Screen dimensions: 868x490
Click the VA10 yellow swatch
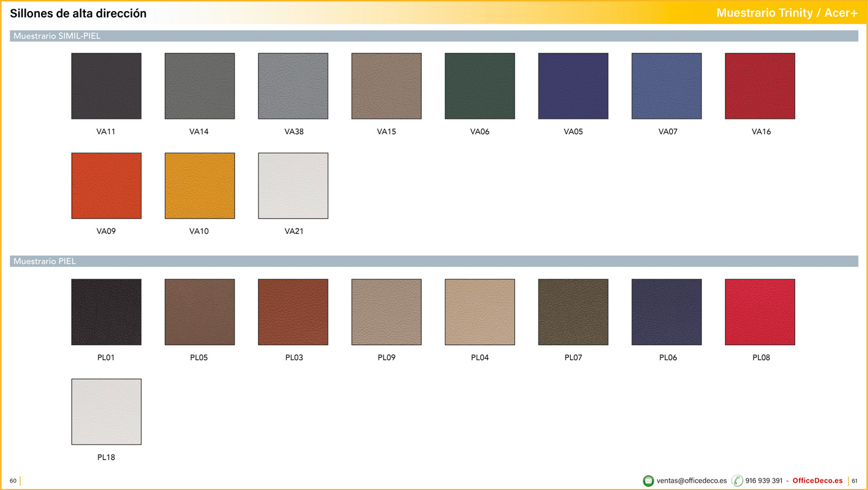pos(200,186)
